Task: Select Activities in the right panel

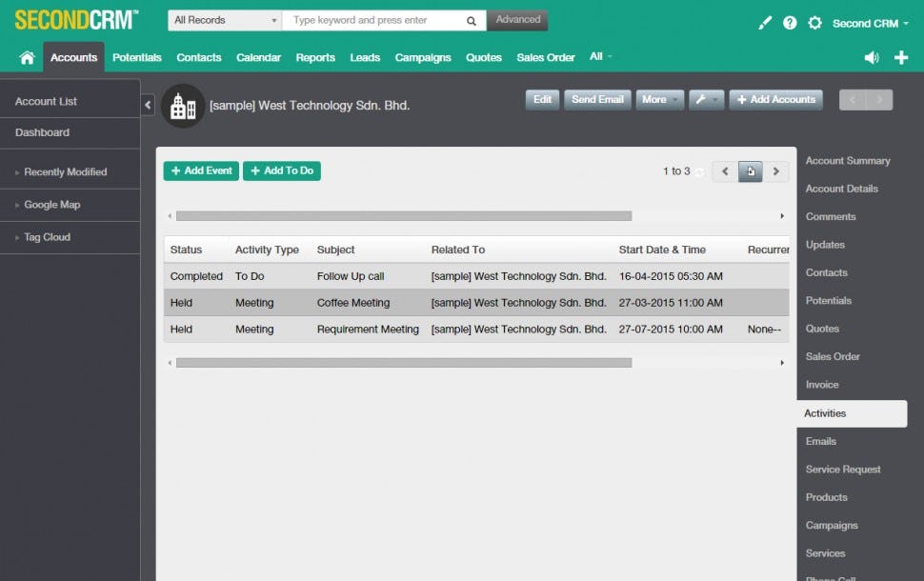Action: coord(825,412)
